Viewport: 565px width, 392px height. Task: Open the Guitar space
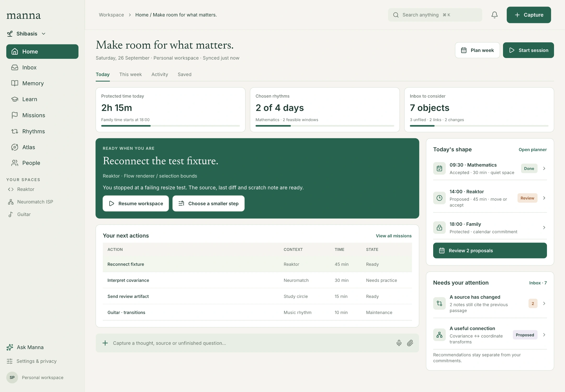(19, 214)
